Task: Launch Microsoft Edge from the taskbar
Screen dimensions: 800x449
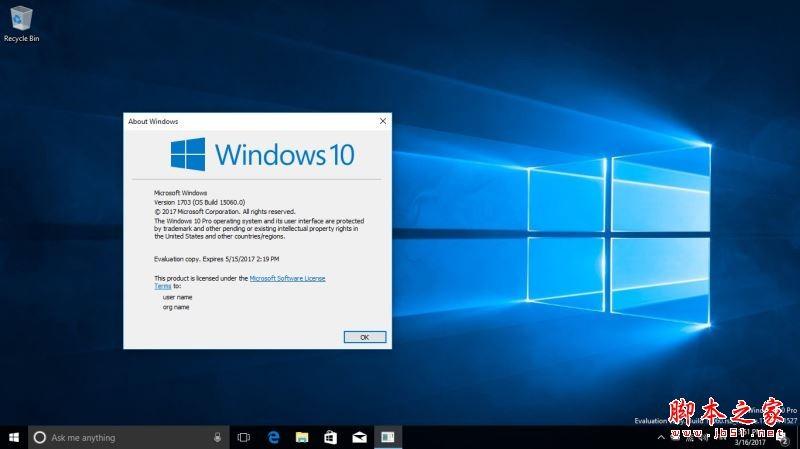Action: [274, 437]
